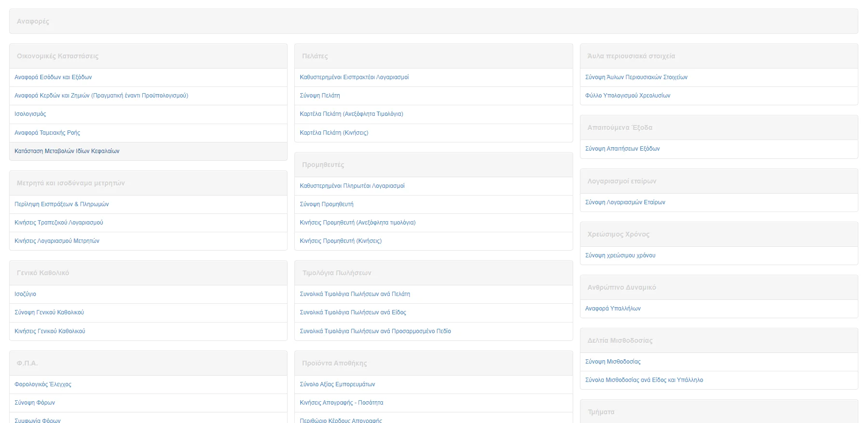Click Φύλλο Υπολογισμού Χρεολυσίων link

[628, 96]
